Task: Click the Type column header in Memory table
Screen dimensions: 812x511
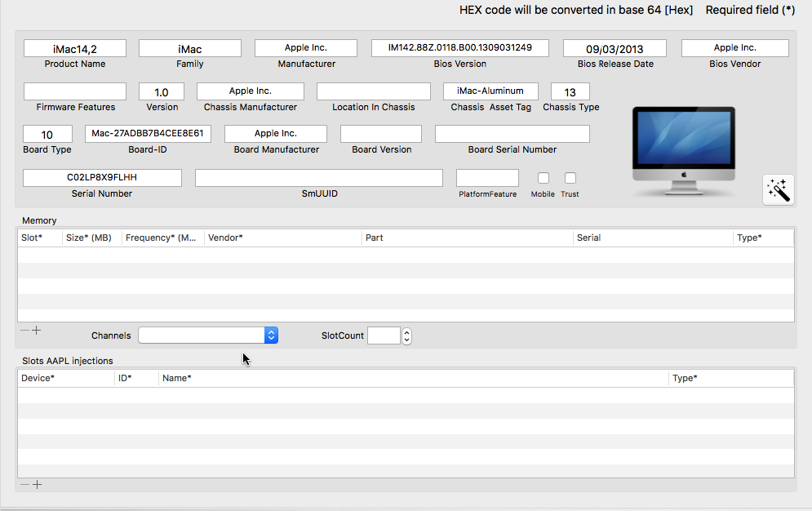Action: [x=762, y=238]
